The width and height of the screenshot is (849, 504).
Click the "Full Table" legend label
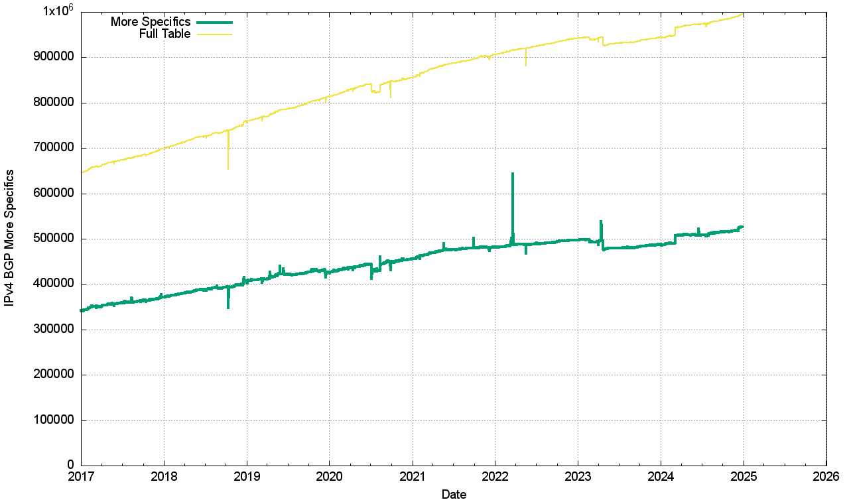tap(165, 34)
